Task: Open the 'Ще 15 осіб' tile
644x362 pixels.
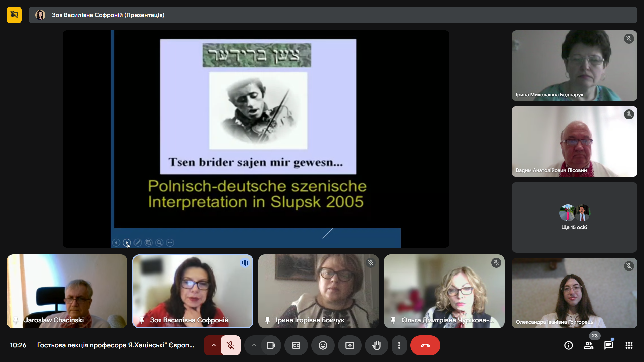Action: [x=574, y=217]
